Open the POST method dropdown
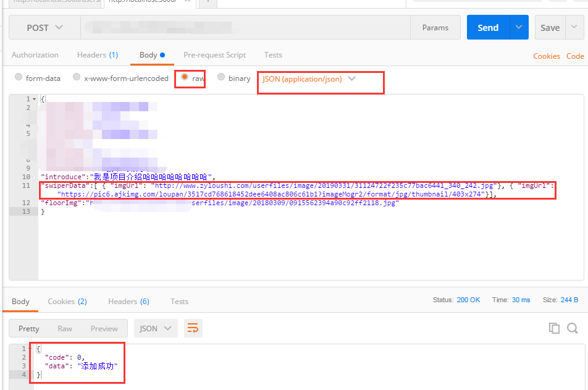 click(x=44, y=27)
